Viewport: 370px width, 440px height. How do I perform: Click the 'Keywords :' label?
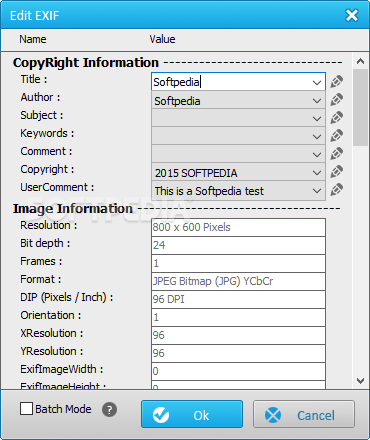point(47,133)
